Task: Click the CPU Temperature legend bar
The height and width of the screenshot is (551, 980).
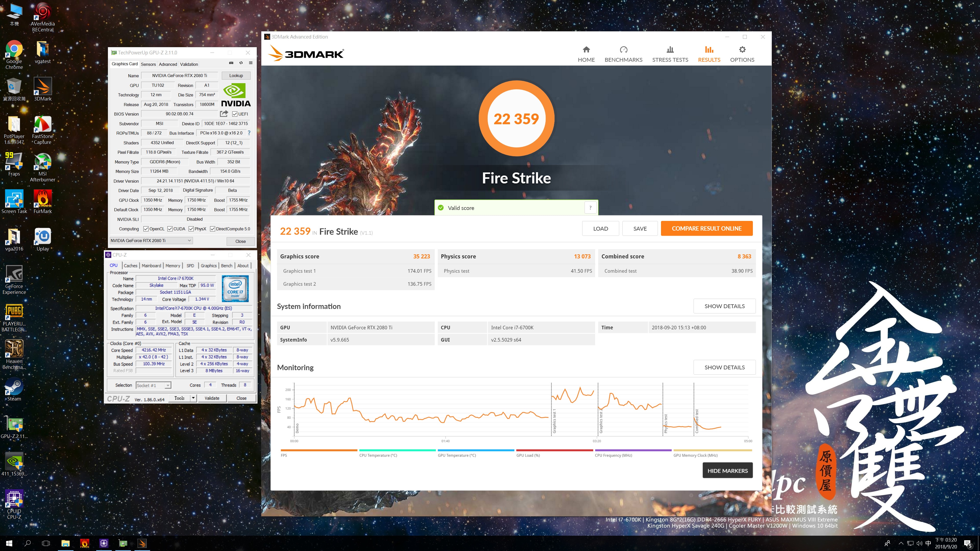Action: [397, 450]
